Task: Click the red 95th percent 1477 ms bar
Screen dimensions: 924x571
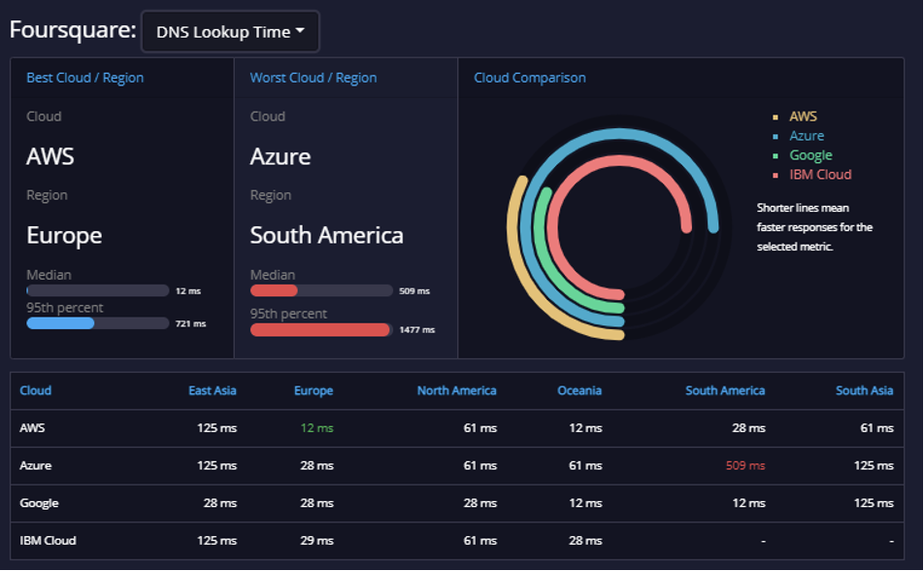Action: [320, 330]
